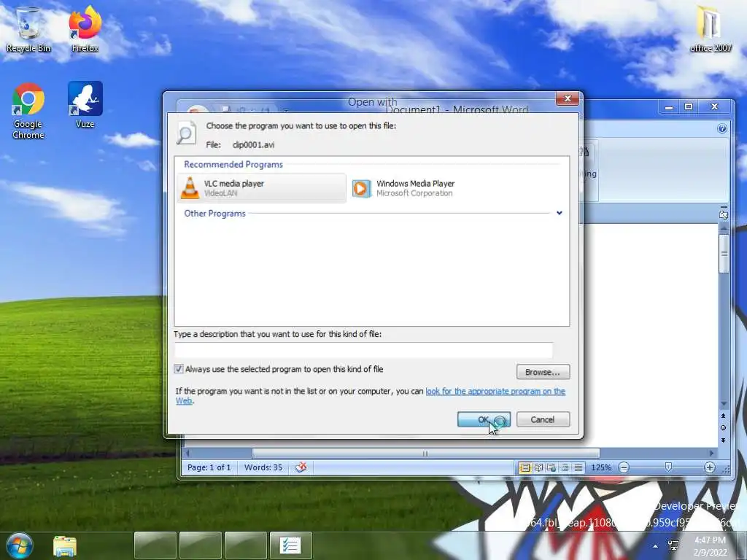747x560 pixels.
Task: Show hidden system tray icons
Action: pos(655,546)
